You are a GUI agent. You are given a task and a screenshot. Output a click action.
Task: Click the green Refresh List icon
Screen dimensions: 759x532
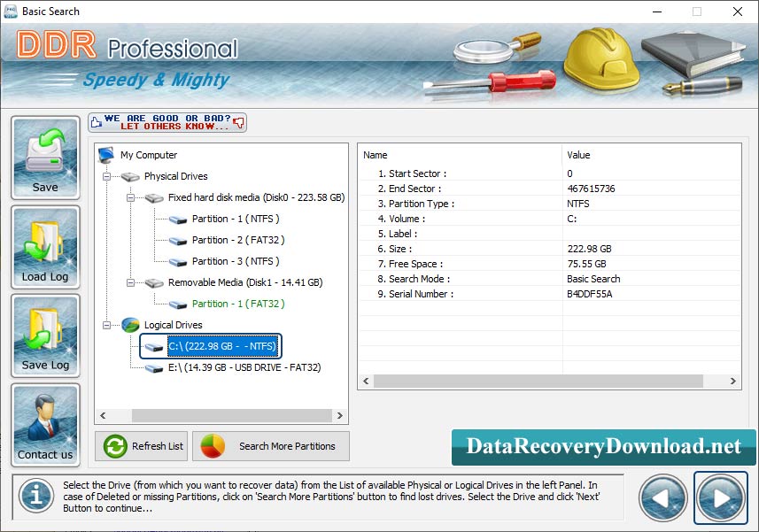point(115,446)
